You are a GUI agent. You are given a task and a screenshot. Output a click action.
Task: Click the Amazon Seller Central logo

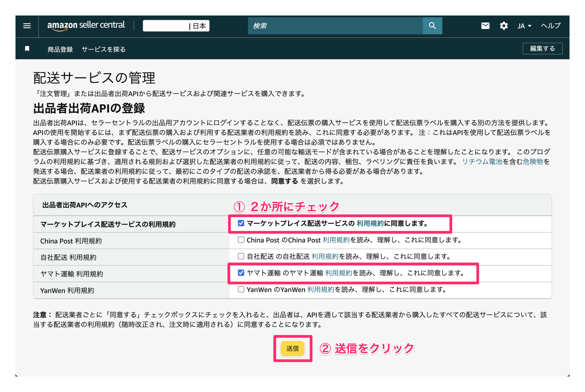coord(86,25)
